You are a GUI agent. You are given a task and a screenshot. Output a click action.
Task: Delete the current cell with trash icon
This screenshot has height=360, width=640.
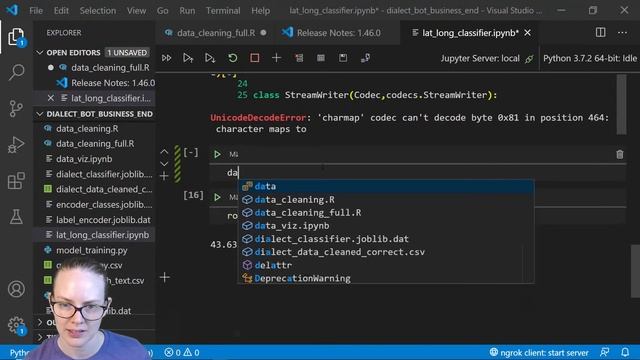tap(620, 154)
